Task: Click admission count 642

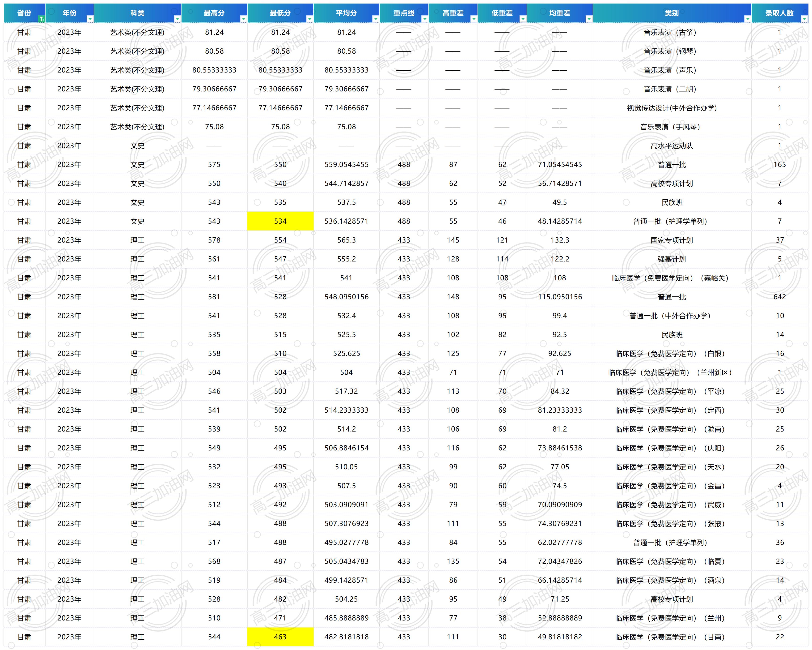Action: [x=780, y=297]
